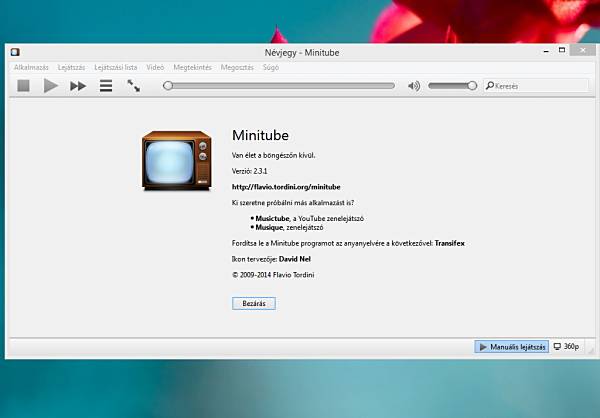This screenshot has width=600, height=418.
Task: Toggle the Manuális lejátszás button
Action: coord(512,347)
